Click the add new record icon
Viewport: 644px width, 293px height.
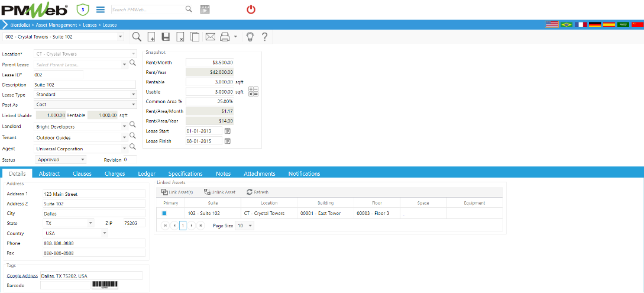pos(151,37)
